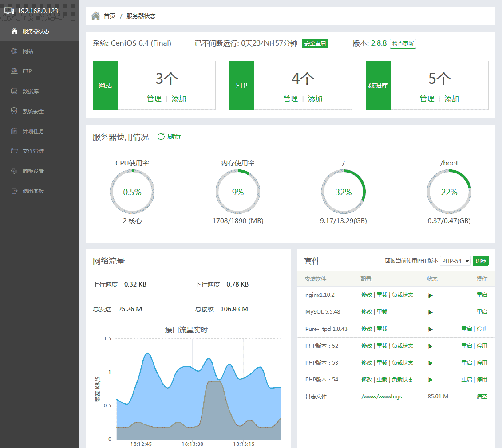
Task: Click the folder icon for 文件管理
Action: click(x=14, y=151)
